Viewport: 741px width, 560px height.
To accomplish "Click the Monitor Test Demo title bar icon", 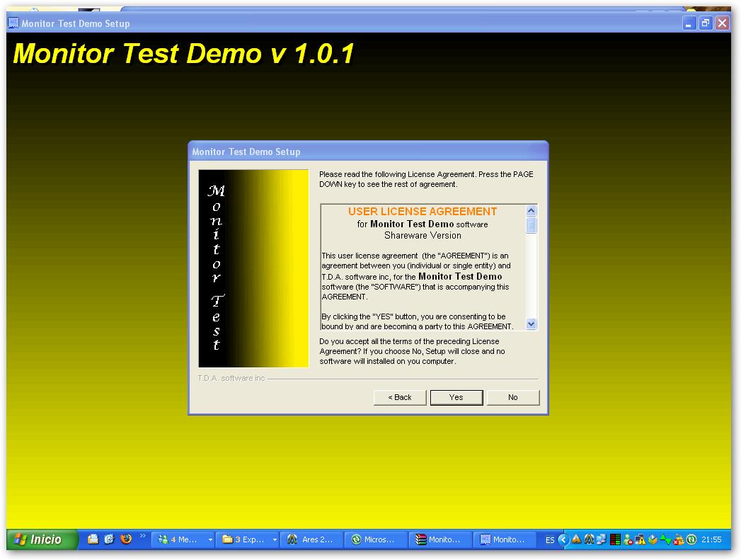I will click(x=13, y=23).
